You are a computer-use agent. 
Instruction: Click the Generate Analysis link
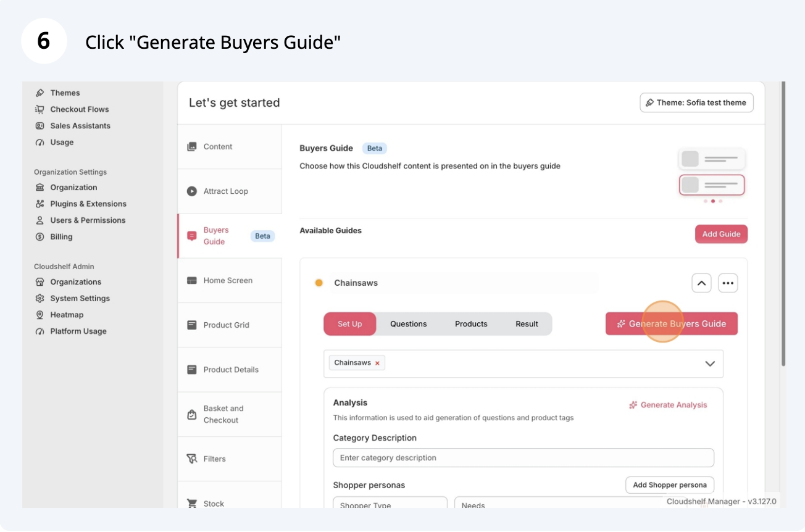pos(668,405)
